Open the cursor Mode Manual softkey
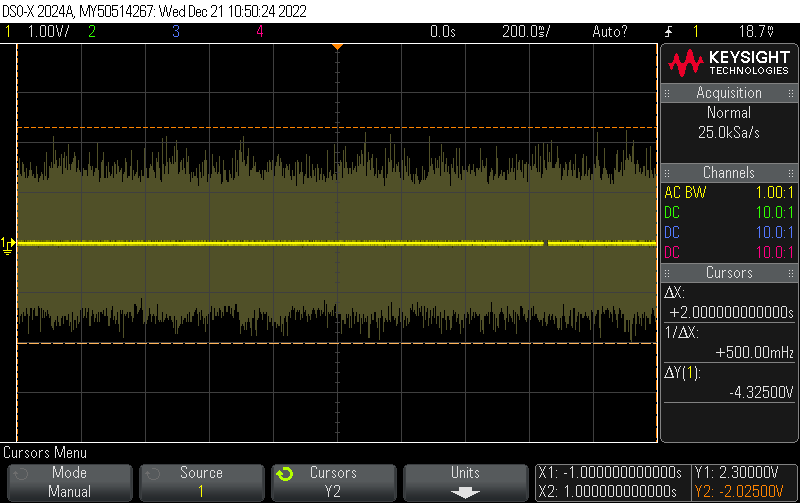800x503 pixels. pos(70,482)
